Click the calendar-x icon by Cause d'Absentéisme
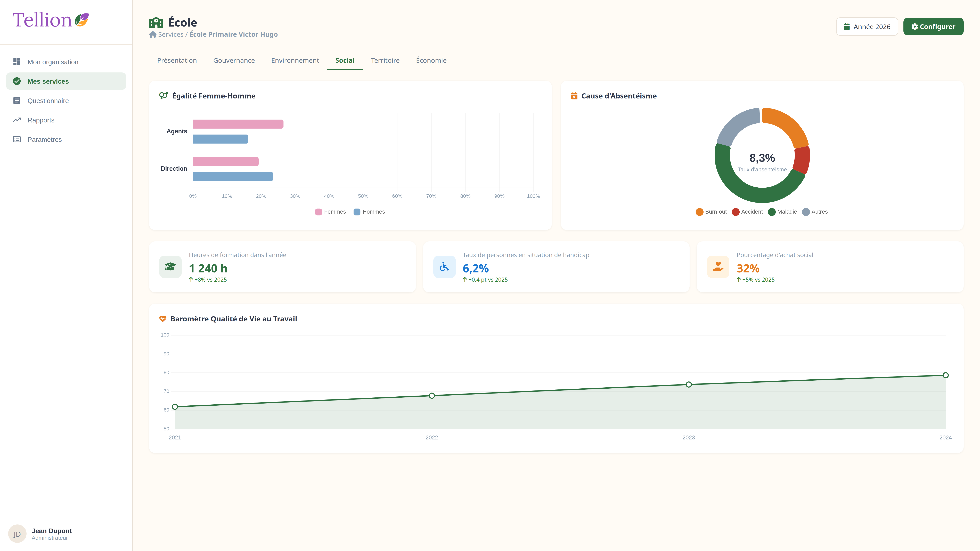The width and height of the screenshot is (980, 551). point(574,96)
